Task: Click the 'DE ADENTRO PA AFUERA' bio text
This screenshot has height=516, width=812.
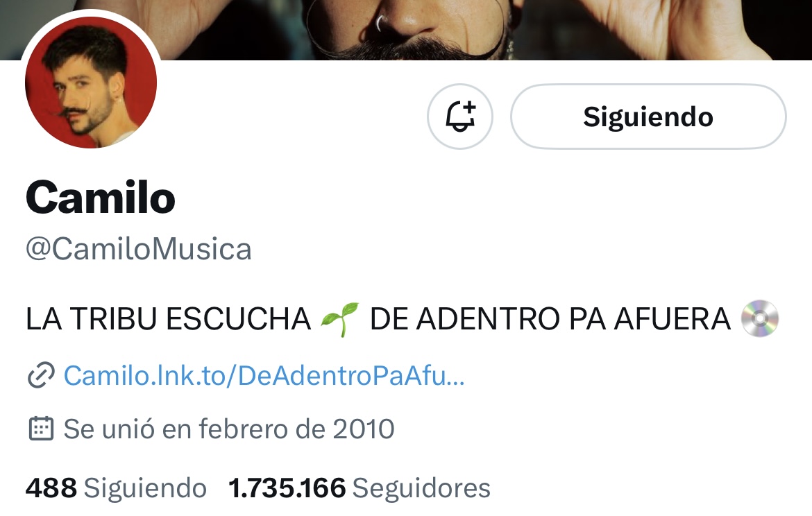Action: 550,319
